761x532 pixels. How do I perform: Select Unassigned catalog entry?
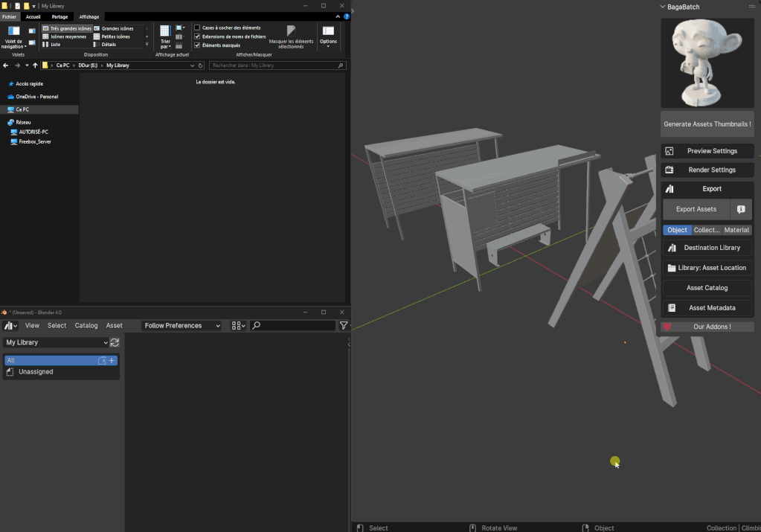coord(61,372)
